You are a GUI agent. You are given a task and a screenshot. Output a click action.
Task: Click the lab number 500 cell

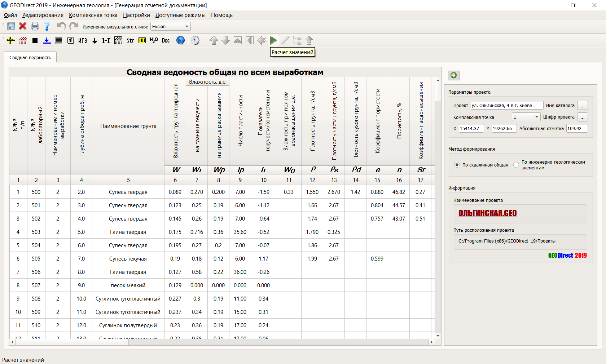click(x=36, y=192)
